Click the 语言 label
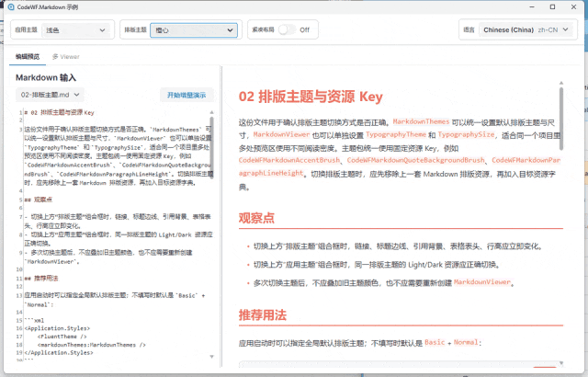This screenshot has height=377, width=588. tap(469, 29)
